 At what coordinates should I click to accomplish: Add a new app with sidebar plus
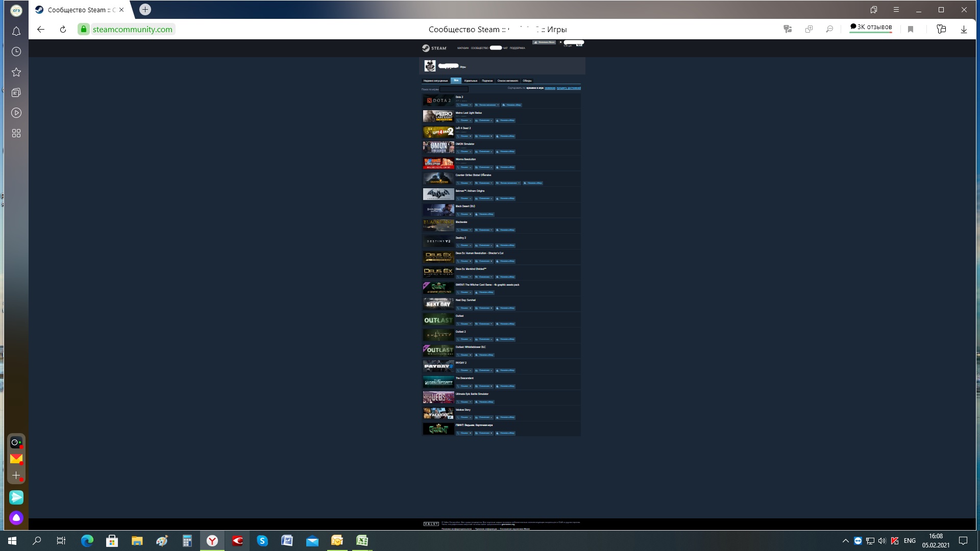16,475
